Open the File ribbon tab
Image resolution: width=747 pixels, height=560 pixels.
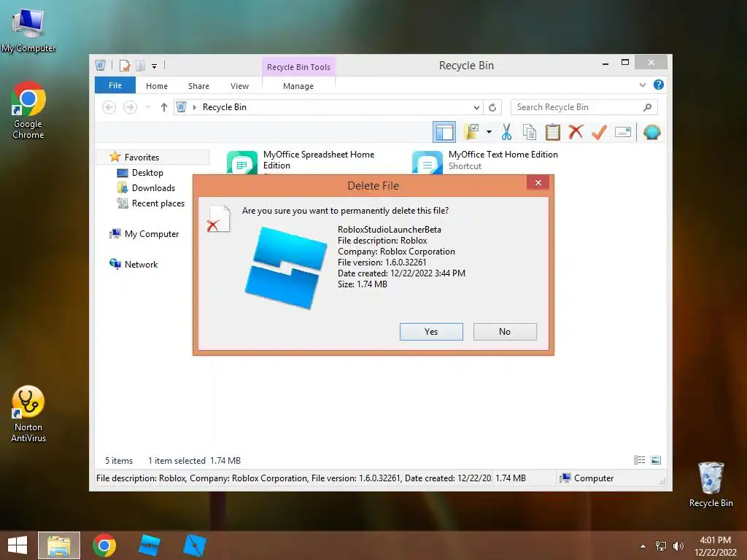click(x=115, y=86)
